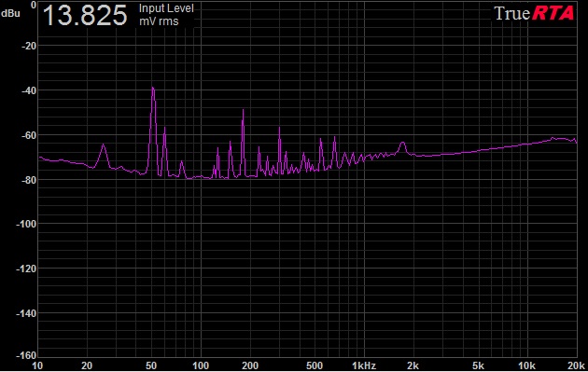
Task: Click the 50 Hz frequency axis label
Action: pyautogui.click(x=151, y=365)
